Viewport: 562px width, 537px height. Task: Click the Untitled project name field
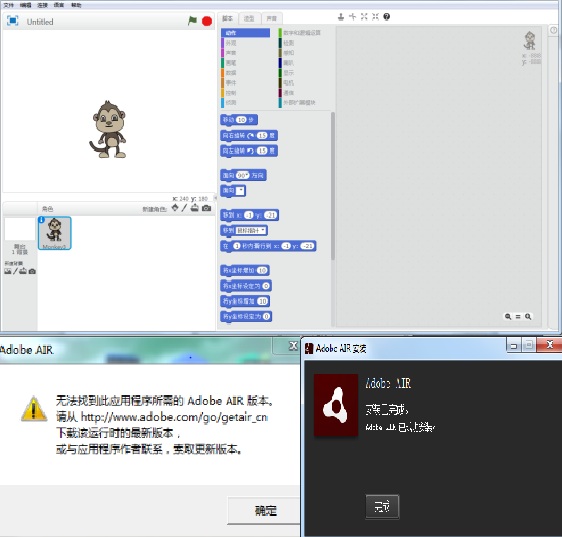click(40, 22)
